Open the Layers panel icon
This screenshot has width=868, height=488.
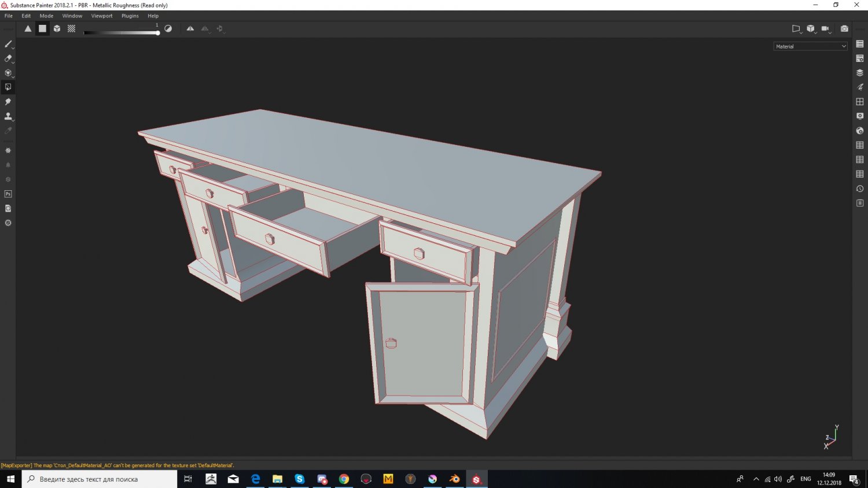click(859, 72)
